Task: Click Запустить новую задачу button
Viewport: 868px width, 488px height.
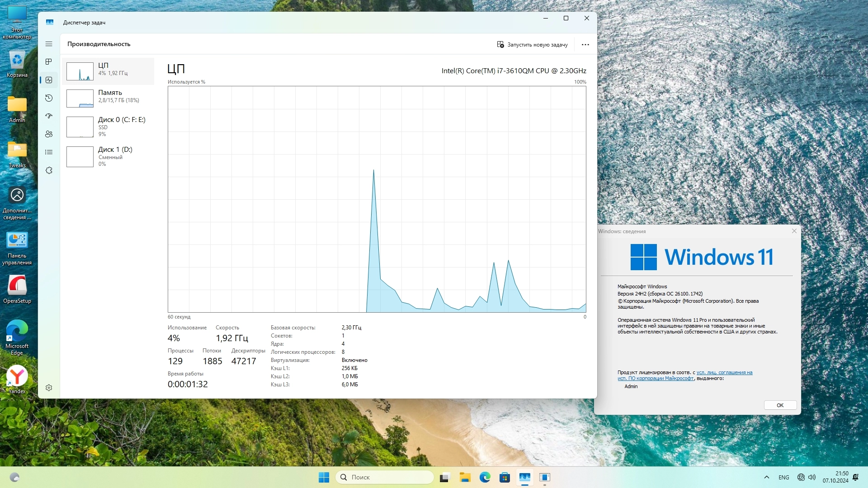Action: pyautogui.click(x=532, y=44)
